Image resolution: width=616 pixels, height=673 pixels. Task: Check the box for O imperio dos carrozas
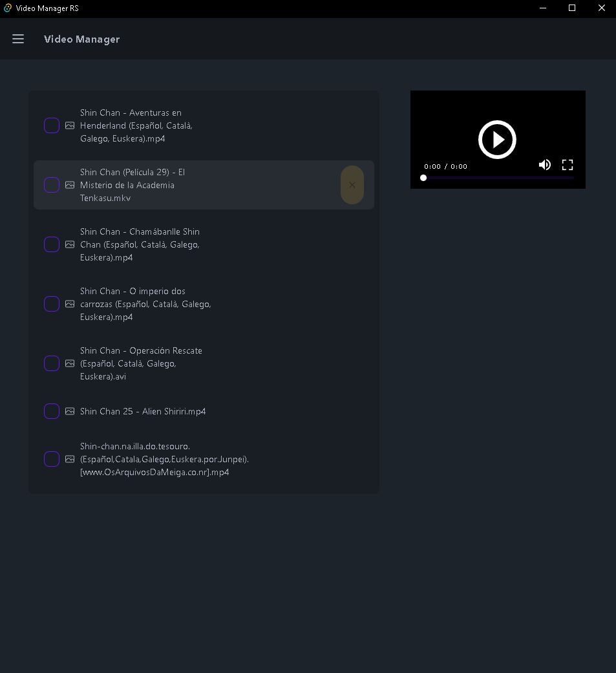(x=52, y=304)
